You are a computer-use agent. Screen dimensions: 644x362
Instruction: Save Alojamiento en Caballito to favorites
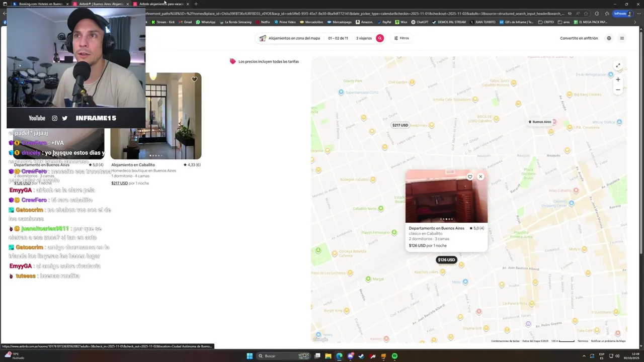194,79
